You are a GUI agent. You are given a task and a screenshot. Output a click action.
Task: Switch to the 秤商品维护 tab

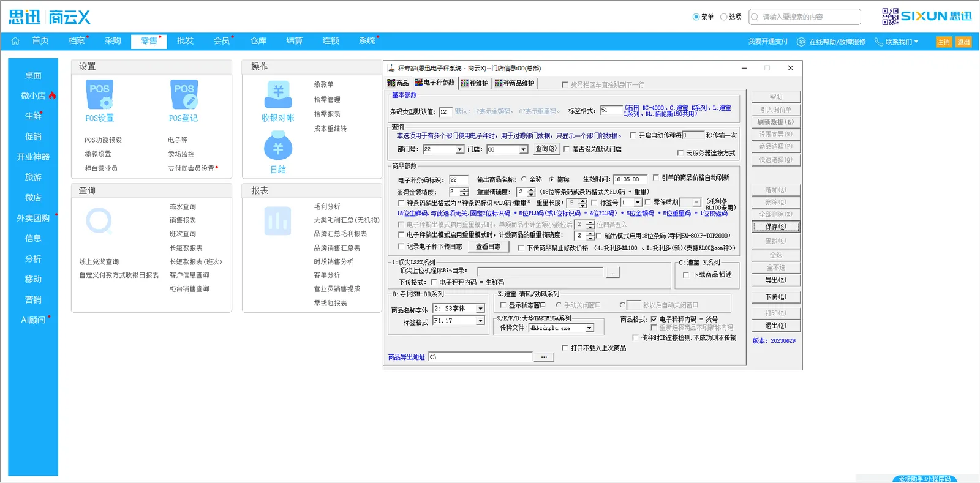pos(514,83)
